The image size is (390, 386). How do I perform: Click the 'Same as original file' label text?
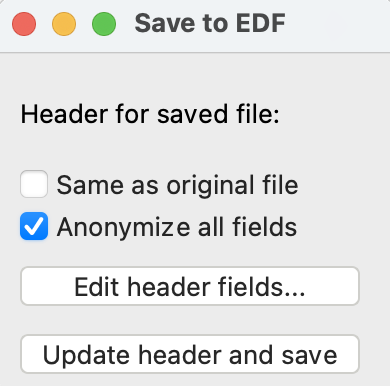point(177,185)
